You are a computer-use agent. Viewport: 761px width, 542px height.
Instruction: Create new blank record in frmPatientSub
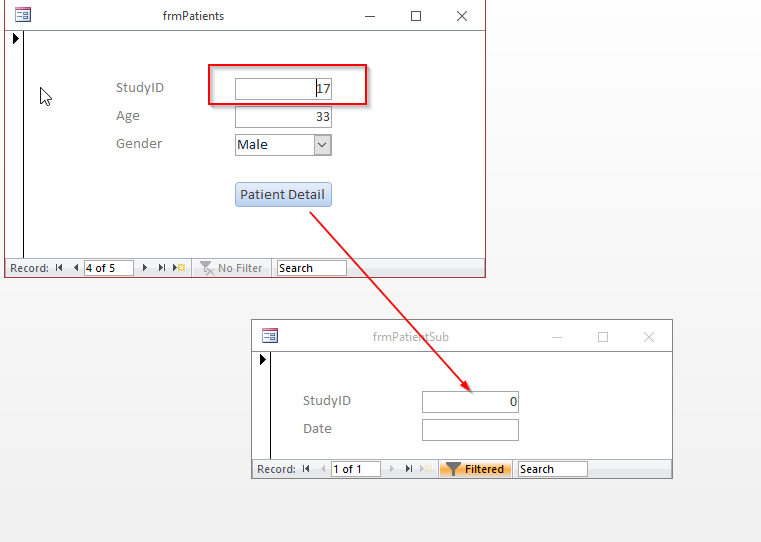(x=426, y=469)
